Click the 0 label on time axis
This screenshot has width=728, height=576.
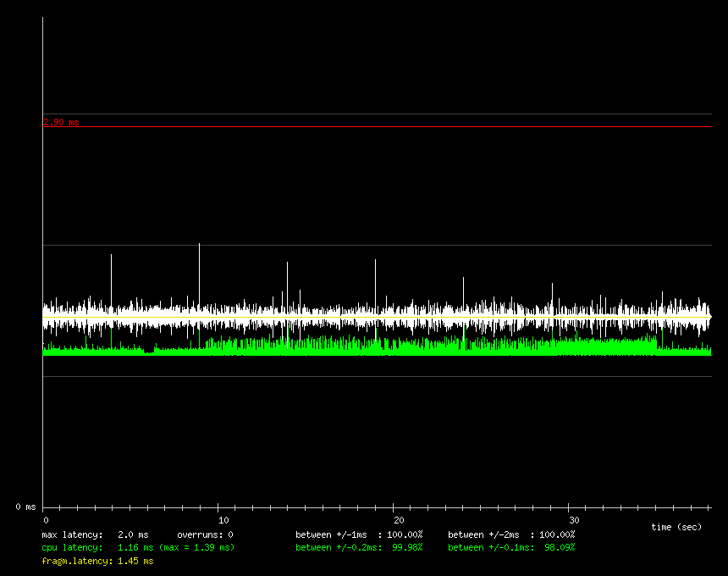pos(46,519)
